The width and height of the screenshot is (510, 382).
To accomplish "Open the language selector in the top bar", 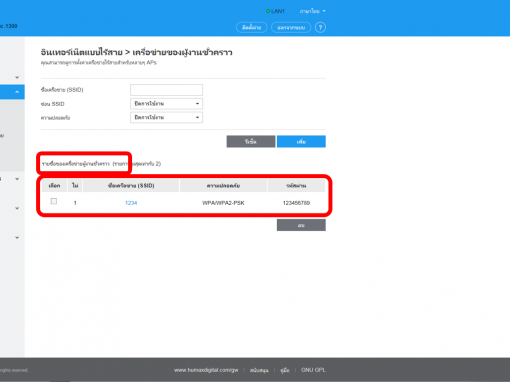I will pyautogui.click(x=312, y=11).
